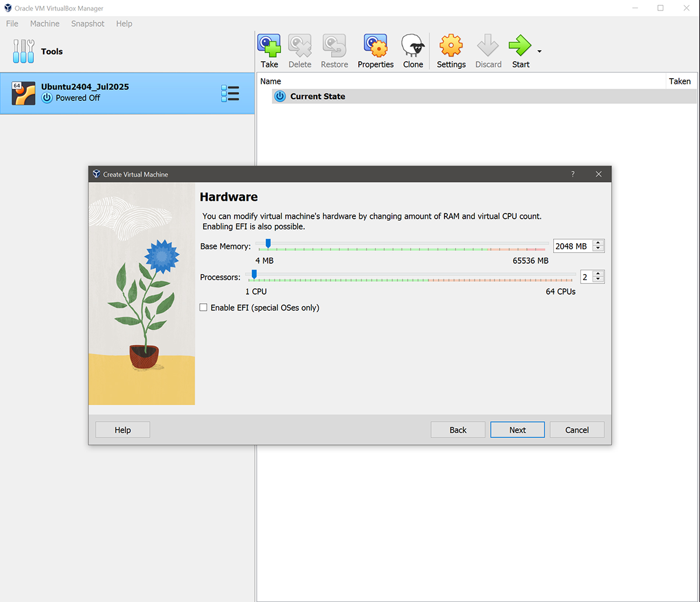Screen dimensions: 700x602
Task: Click the Powered Off status text
Action: (78, 98)
